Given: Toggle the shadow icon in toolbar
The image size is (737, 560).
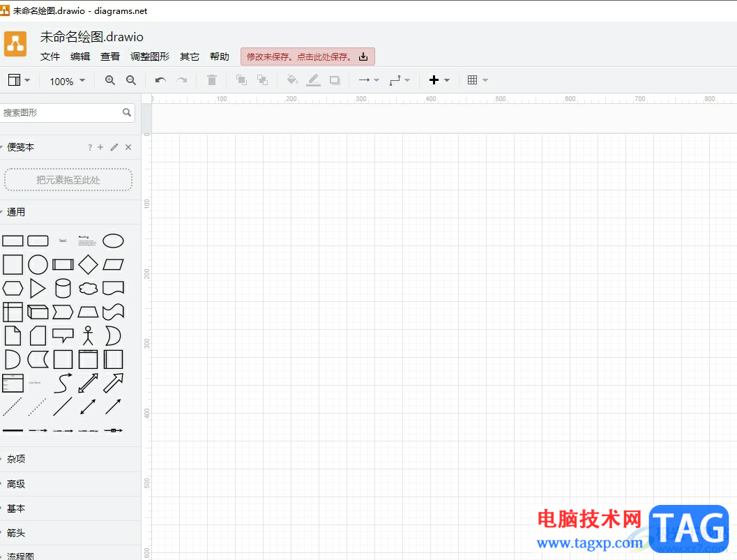Looking at the screenshot, I should (x=335, y=80).
